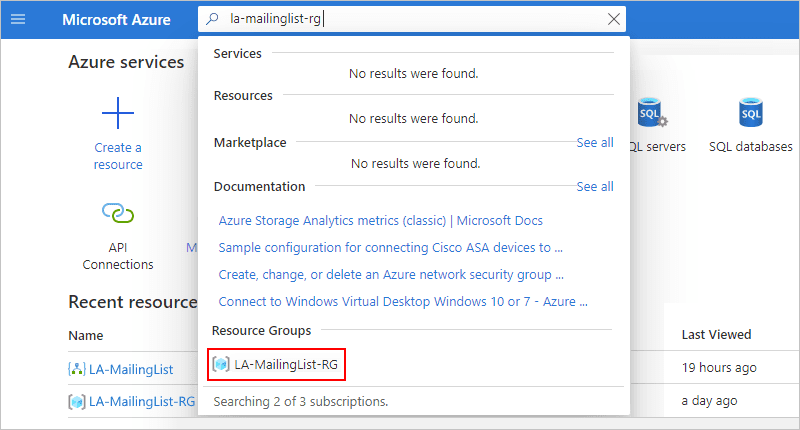Open Azure Storage Analytics metrics doc
The height and width of the screenshot is (430, 800).
pos(381,220)
